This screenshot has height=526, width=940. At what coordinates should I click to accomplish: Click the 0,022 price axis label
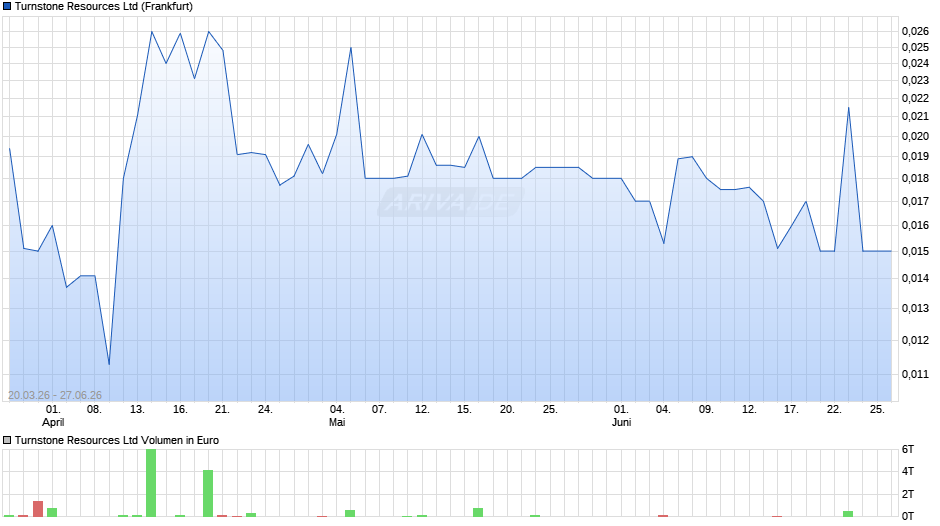[915, 98]
